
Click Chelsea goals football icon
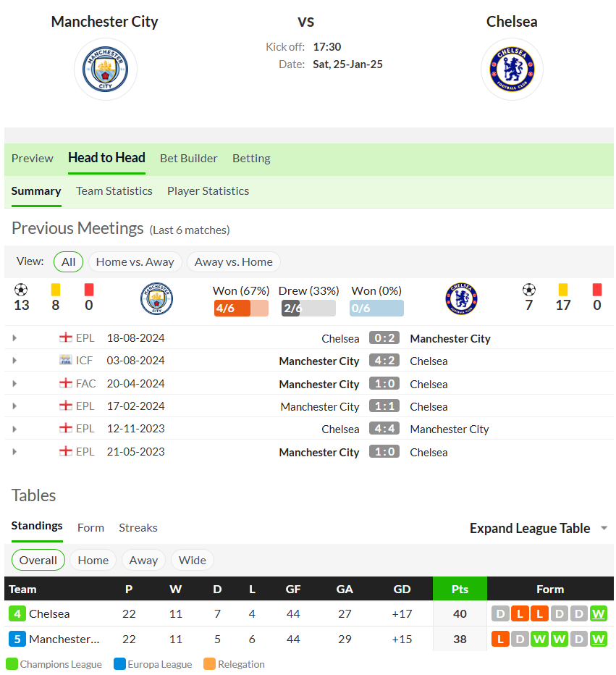(x=528, y=290)
